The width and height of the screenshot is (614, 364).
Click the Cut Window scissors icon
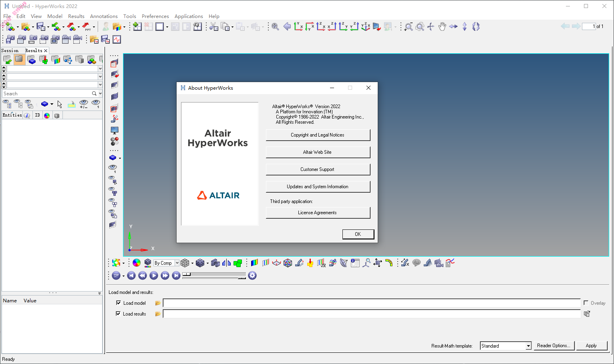pos(214,27)
